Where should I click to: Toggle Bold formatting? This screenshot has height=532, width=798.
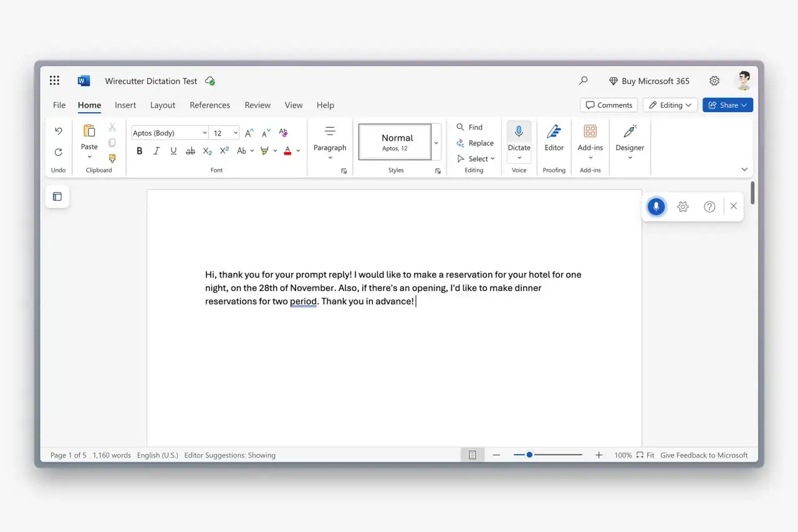coord(139,151)
